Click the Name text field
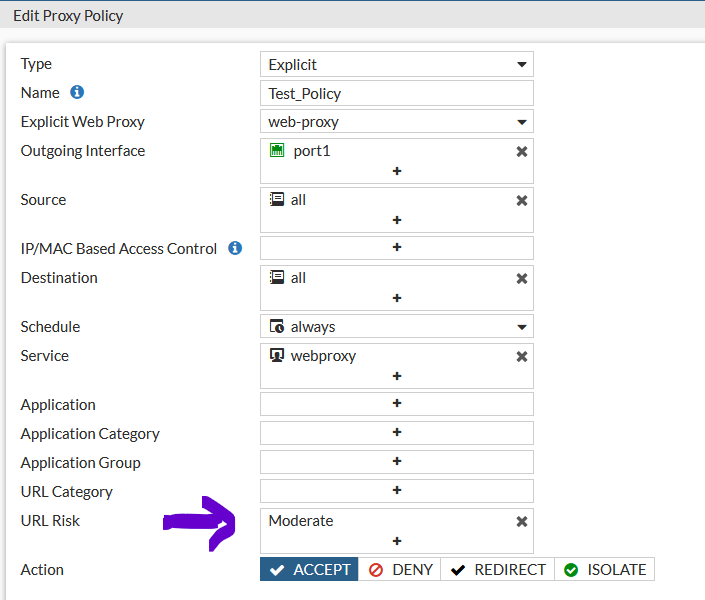 click(396, 94)
